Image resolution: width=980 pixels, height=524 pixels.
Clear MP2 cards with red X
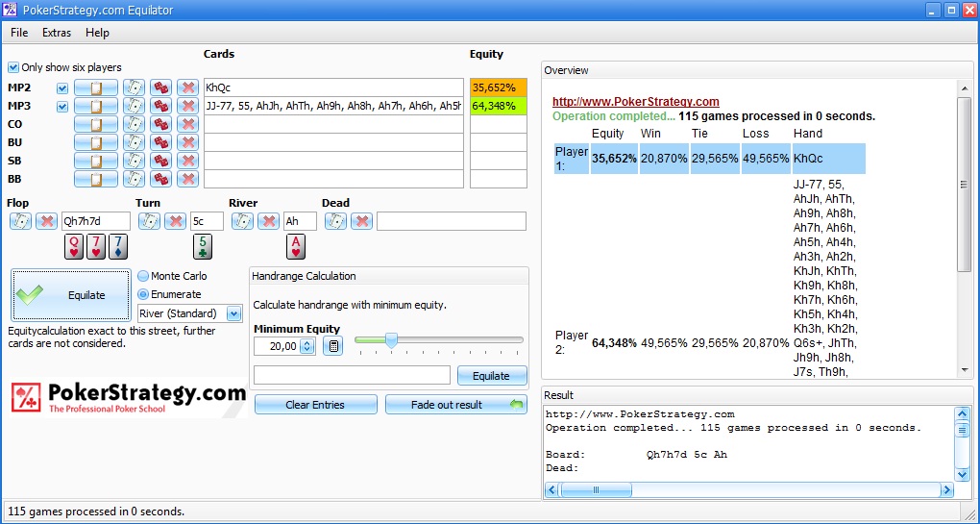tap(187, 87)
